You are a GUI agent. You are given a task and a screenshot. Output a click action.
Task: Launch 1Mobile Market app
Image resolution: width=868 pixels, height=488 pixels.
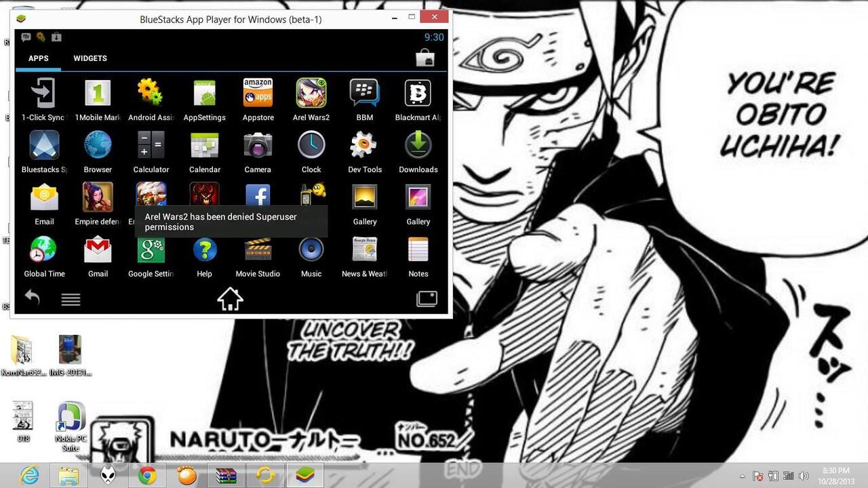coord(98,93)
